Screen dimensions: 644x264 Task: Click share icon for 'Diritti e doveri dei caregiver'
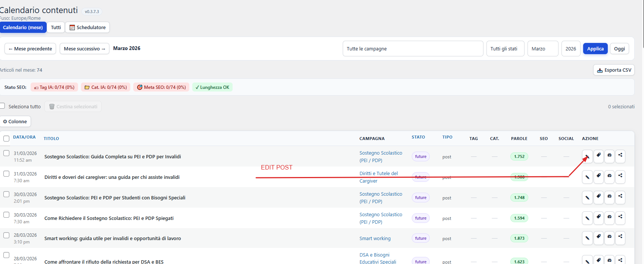pos(620,177)
